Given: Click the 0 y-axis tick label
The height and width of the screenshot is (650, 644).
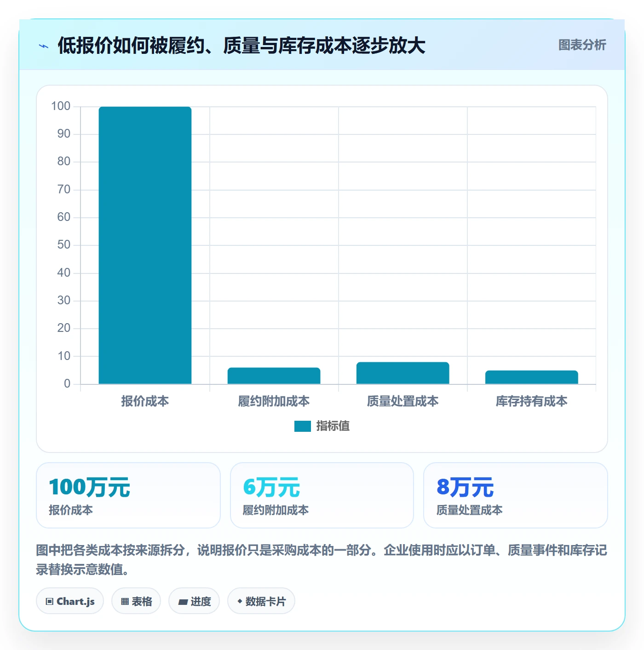Looking at the screenshot, I should (x=67, y=384).
